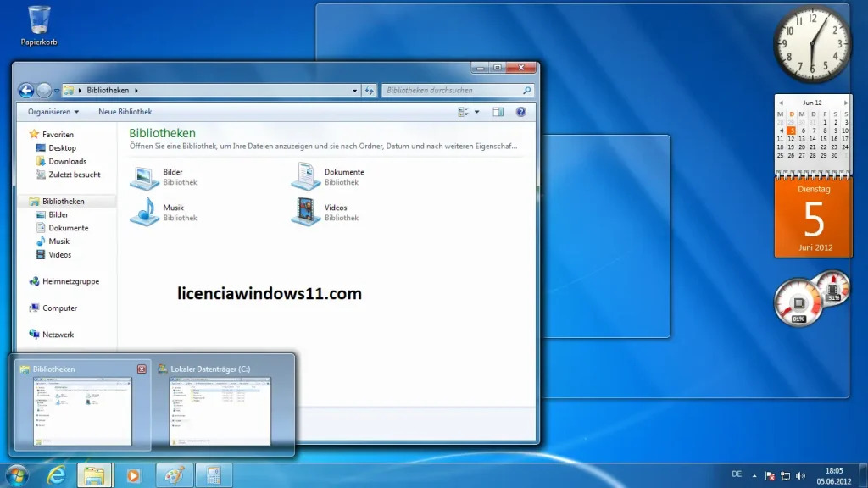The height and width of the screenshot is (488, 868).
Task: Launch Windows Media Player from taskbar
Action: (133, 476)
